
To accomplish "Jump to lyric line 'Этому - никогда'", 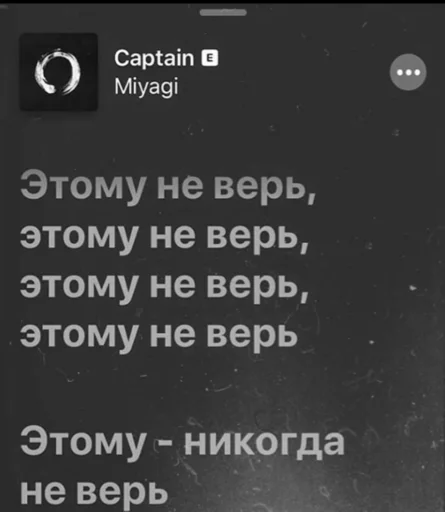I will [182, 442].
